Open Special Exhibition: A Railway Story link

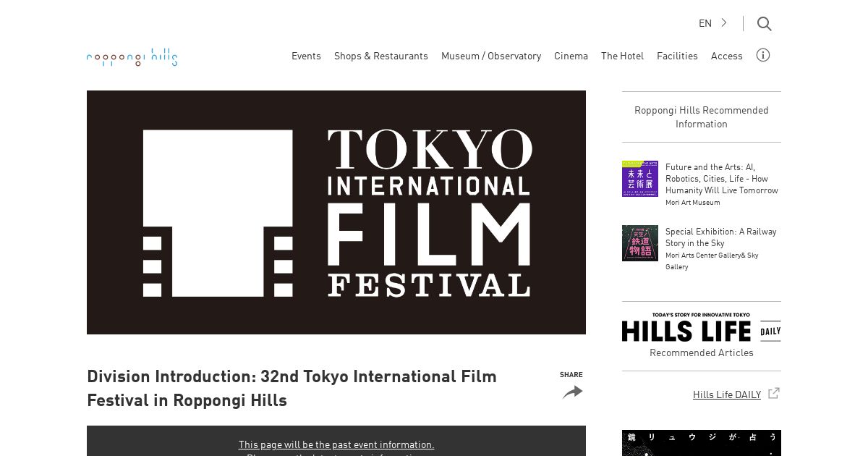click(720, 237)
